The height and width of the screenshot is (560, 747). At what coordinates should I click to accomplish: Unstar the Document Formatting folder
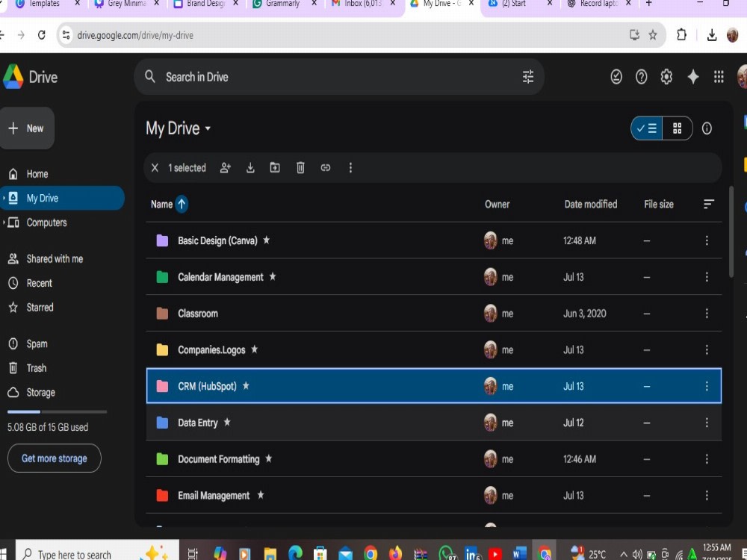pyautogui.click(x=269, y=458)
